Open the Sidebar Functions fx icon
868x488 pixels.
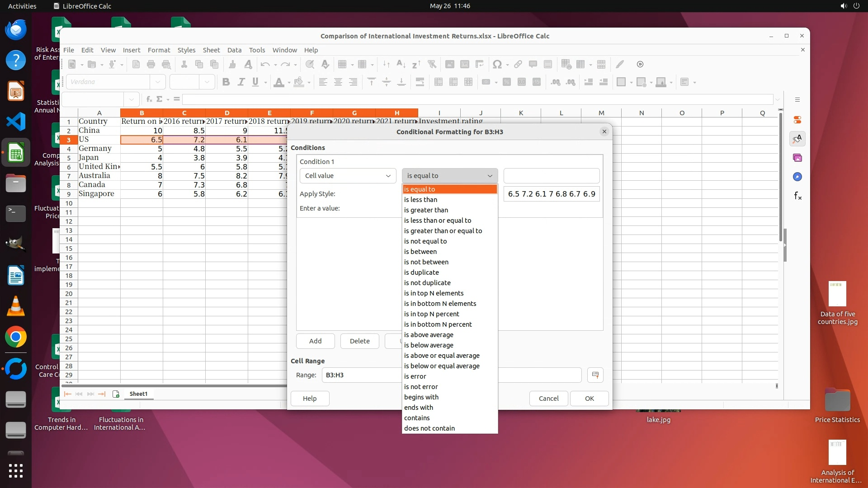click(x=797, y=196)
